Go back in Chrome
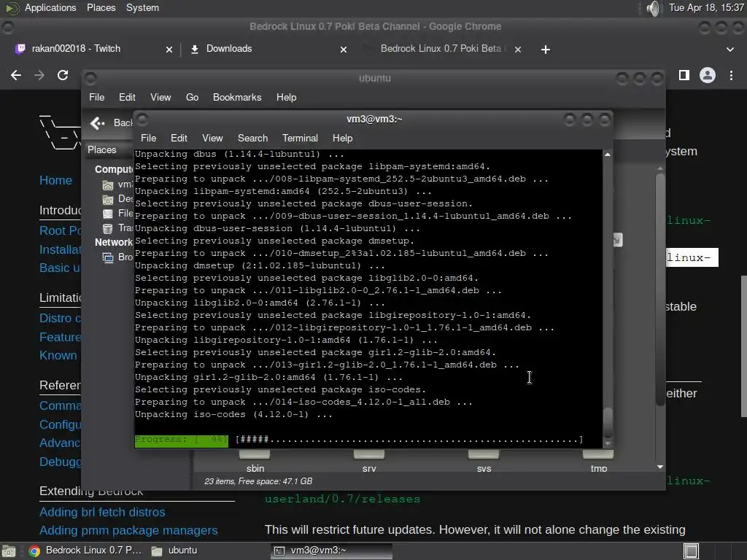Image resolution: width=747 pixels, height=560 pixels. coord(16,75)
